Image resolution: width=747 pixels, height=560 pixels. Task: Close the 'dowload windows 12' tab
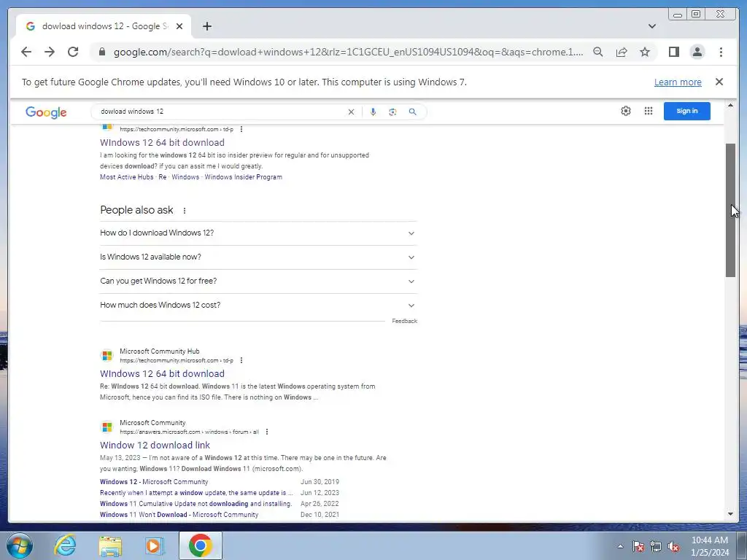tap(179, 26)
